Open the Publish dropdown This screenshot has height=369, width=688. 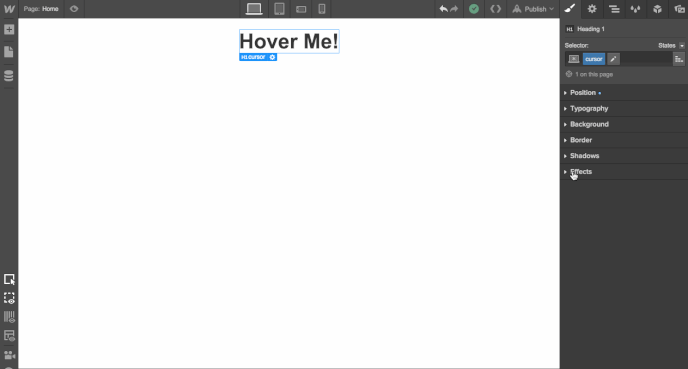coord(533,9)
